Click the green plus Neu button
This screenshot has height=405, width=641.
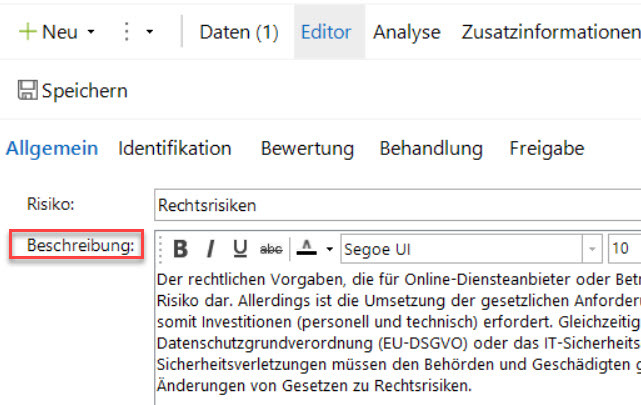pyautogui.click(x=48, y=32)
